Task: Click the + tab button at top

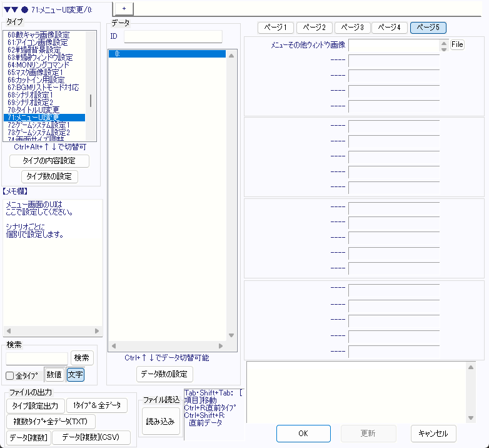Action: click(124, 8)
